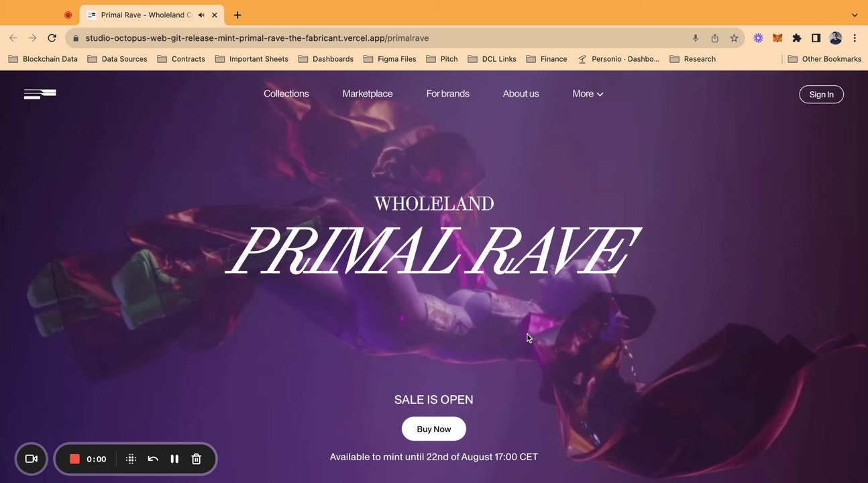Open the About us nav item
This screenshot has height=483, width=868.
tap(521, 94)
